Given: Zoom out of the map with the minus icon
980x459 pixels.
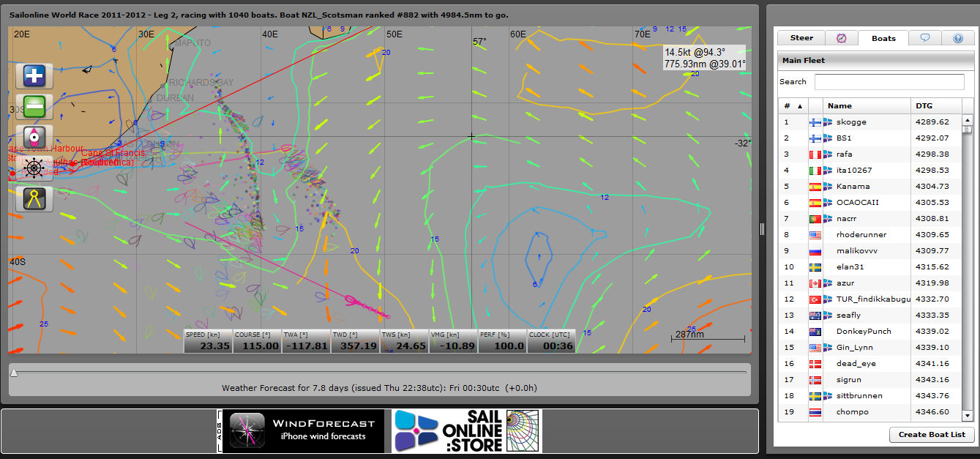Looking at the screenshot, I should [x=34, y=107].
